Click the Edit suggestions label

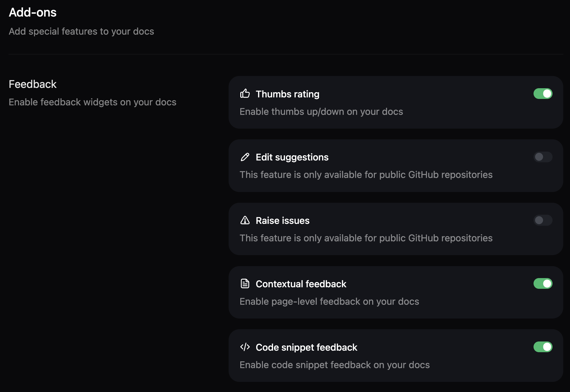[x=292, y=157]
